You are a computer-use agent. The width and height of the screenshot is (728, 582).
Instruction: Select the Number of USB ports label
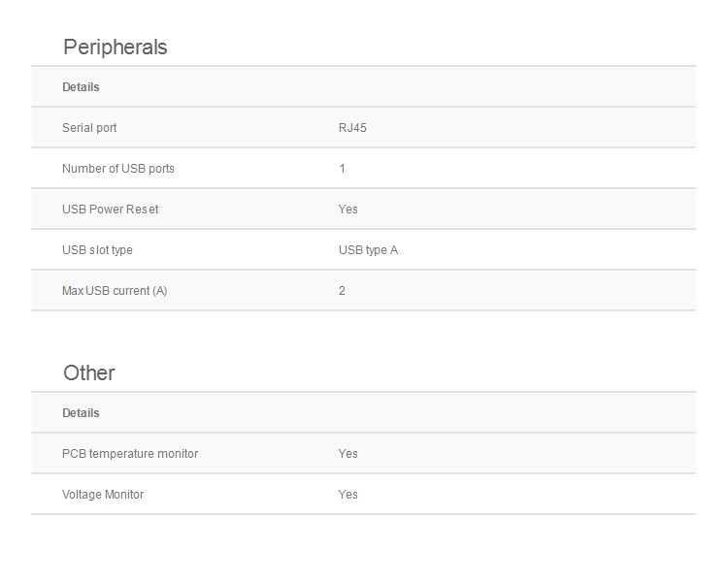click(x=118, y=169)
